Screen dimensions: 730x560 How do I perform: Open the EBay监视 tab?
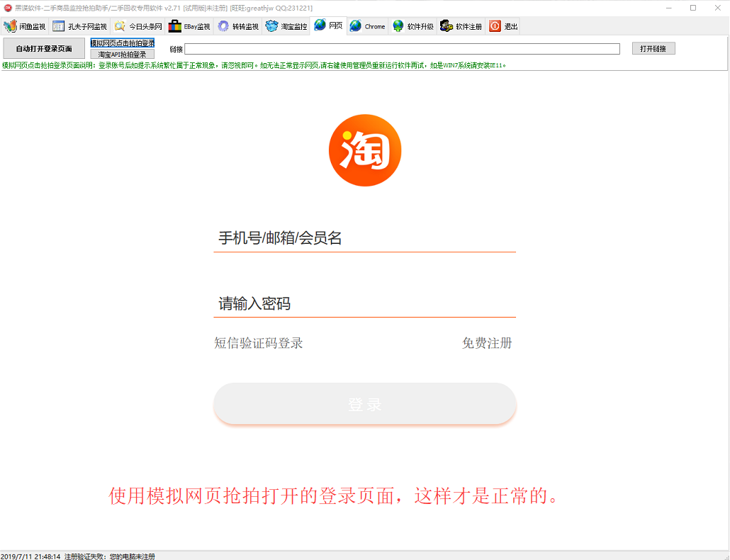pos(189,26)
